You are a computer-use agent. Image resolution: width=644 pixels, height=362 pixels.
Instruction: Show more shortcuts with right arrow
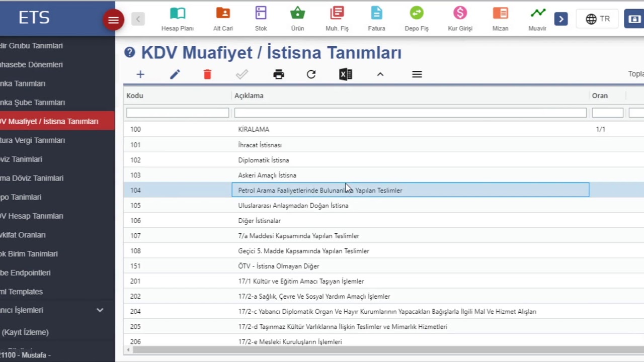pyautogui.click(x=561, y=19)
